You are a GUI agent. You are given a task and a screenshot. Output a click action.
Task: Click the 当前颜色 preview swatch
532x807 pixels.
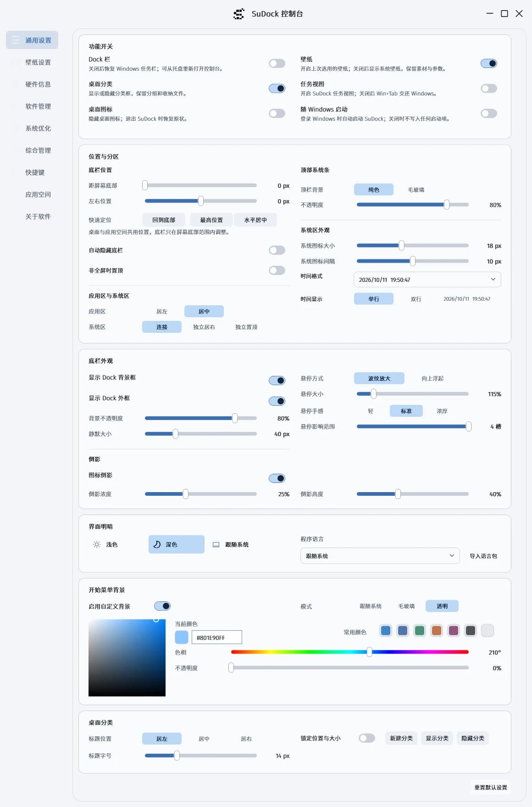click(182, 637)
